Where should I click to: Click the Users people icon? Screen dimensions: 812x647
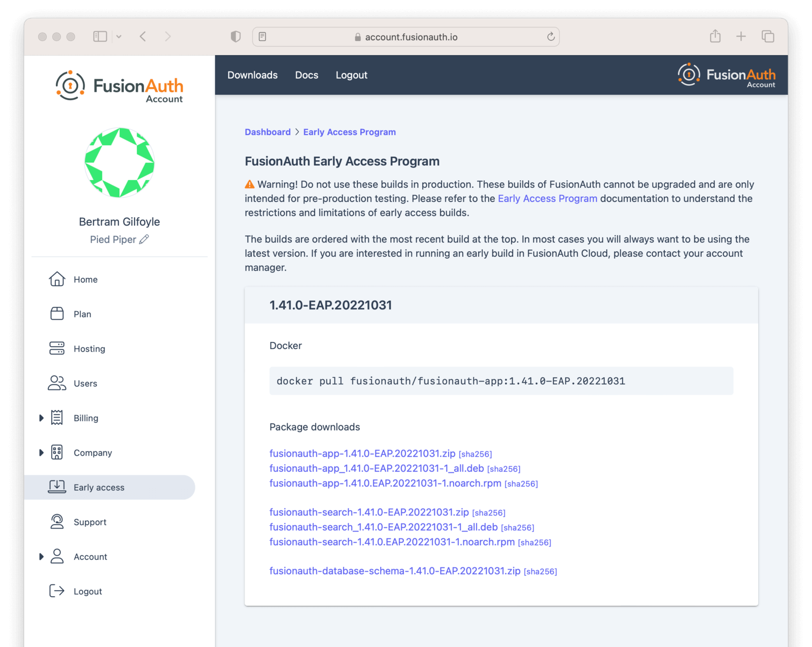(x=57, y=383)
